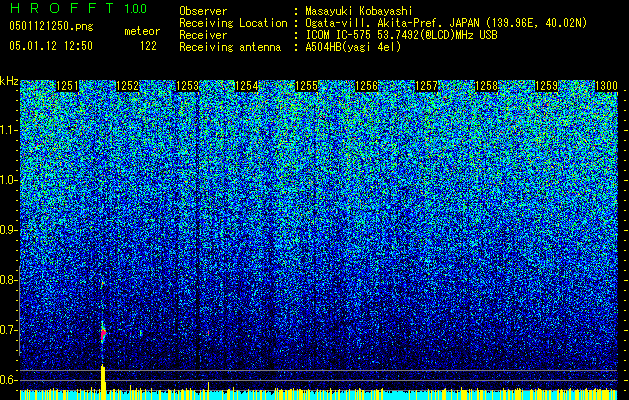Click the 1258 time marker
This screenshot has height=400, width=629.
(x=486, y=86)
